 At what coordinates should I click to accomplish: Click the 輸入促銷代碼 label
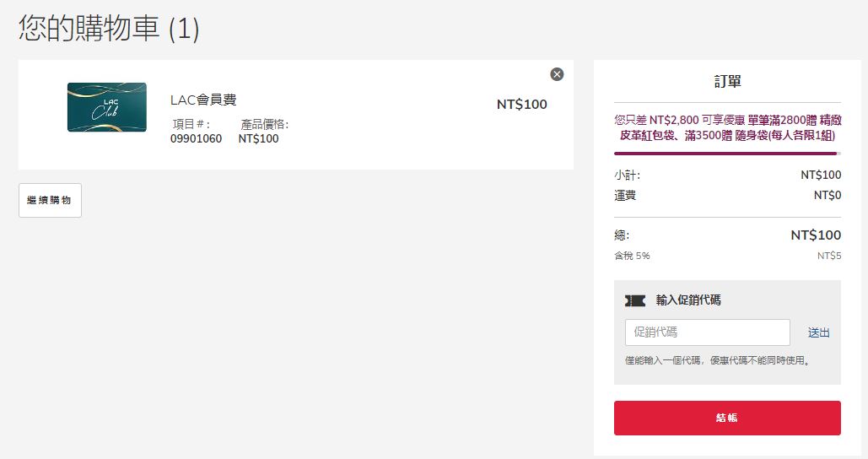point(688,300)
